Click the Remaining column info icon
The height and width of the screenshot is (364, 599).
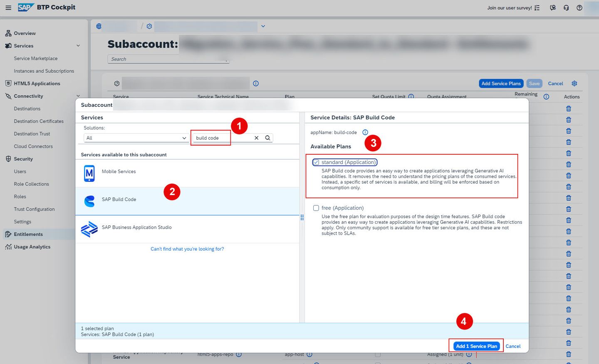click(546, 97)
